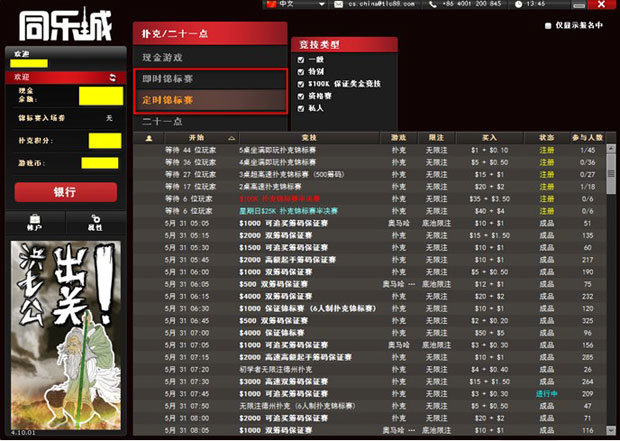Screen dimensions: 620x441
Task: Open the 帐户 briefcase icon
Action: click(x=35, y=222)
